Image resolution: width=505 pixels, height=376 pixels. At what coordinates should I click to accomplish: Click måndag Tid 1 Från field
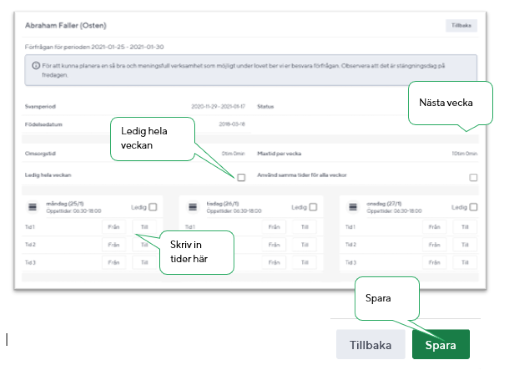click(114, 227)
